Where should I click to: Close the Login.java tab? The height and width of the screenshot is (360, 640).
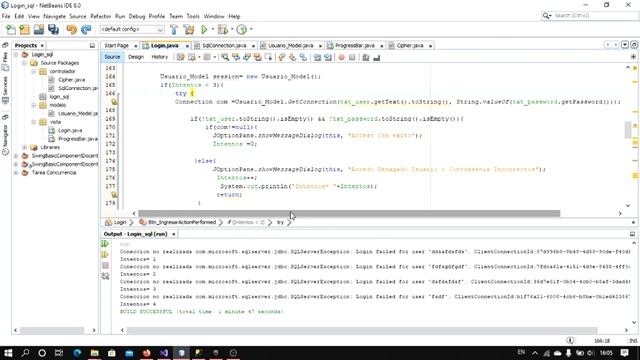click(x=187, y=46)
